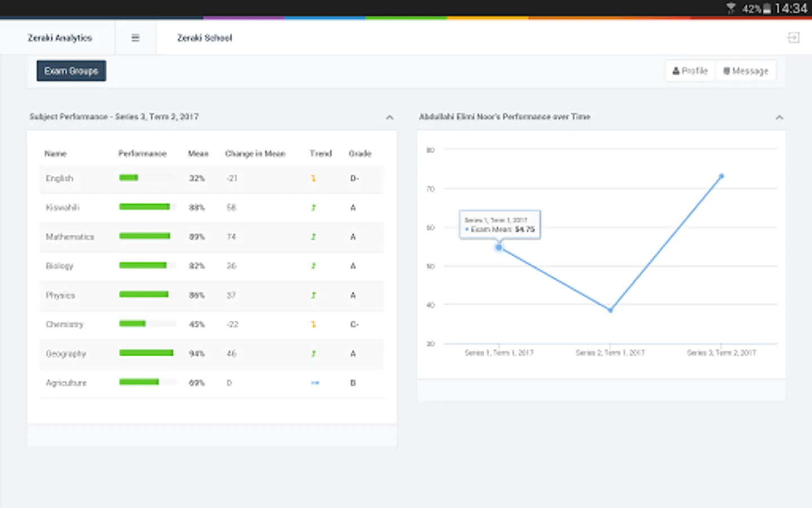Click the Mathematics green performance bar
Viewport: 812px width, 508px height.
[x=145, y=237]
